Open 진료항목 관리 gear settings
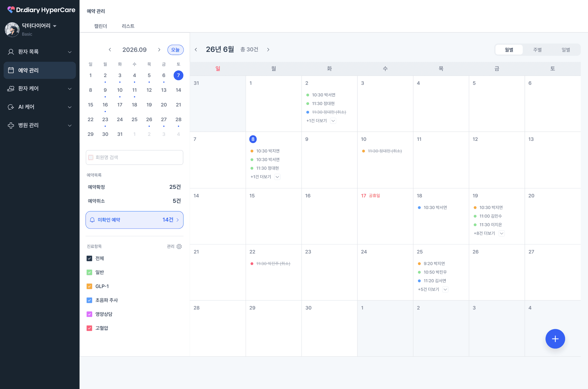Image resolution: width=588 pixels, height=389 pixels. [x=179, y=246]
